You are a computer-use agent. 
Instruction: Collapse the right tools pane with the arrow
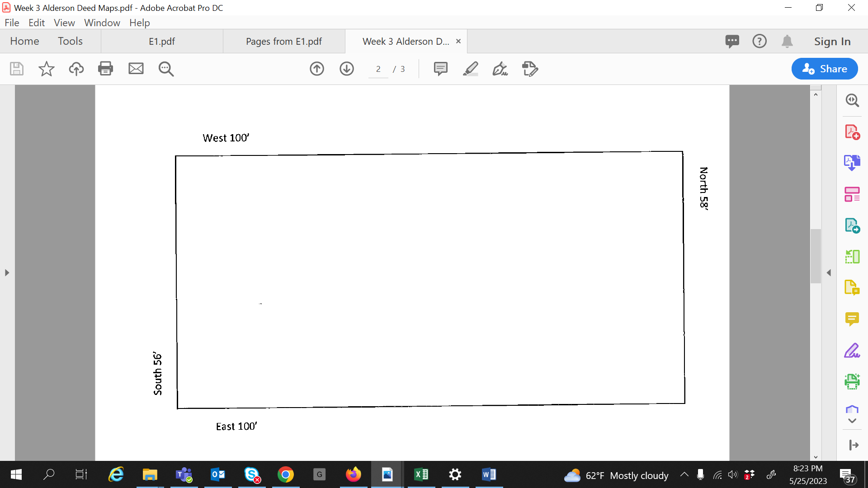tap(830, 272)
